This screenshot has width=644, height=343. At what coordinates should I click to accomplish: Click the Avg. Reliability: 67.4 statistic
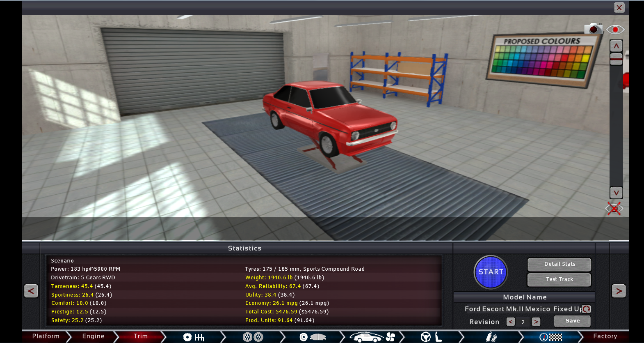click(282, 286)
